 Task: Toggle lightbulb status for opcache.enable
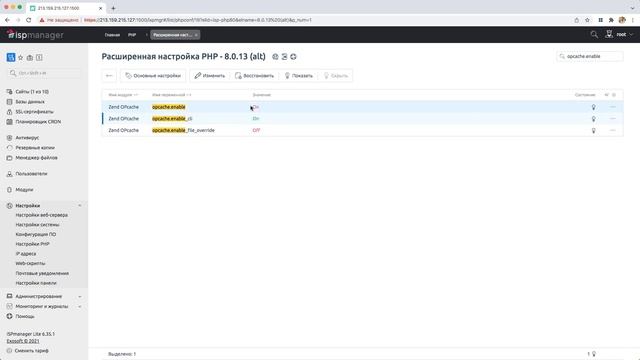(593, 107)
